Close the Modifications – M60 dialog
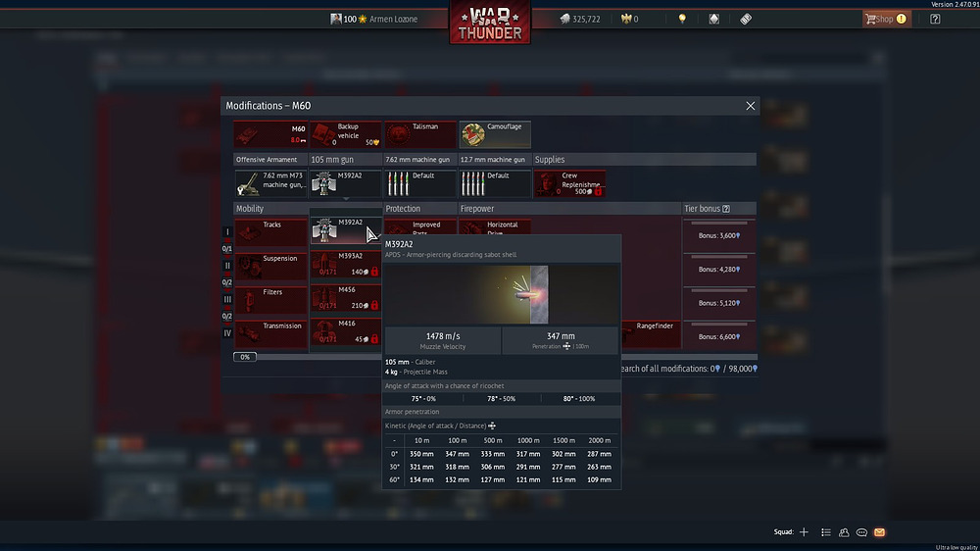980x551 pixels. pyautogui.click(x=750, y=106)
